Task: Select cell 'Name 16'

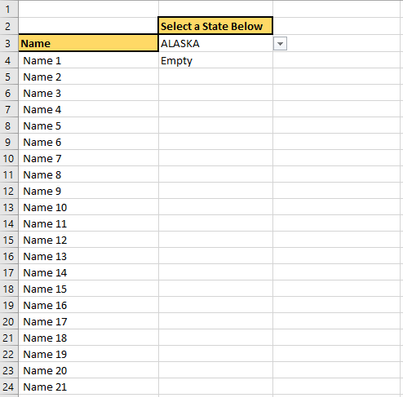Action: [88, 305]
